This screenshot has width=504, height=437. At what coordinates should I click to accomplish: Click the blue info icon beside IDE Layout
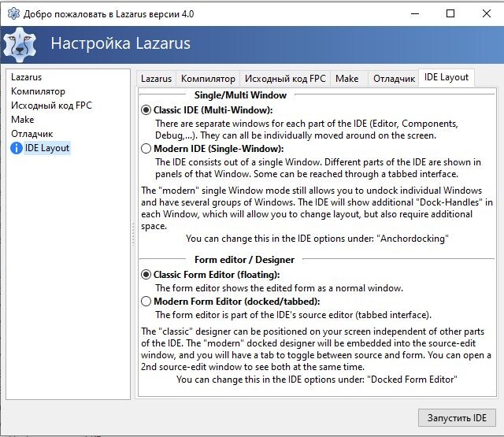click(x=17, y=148)
